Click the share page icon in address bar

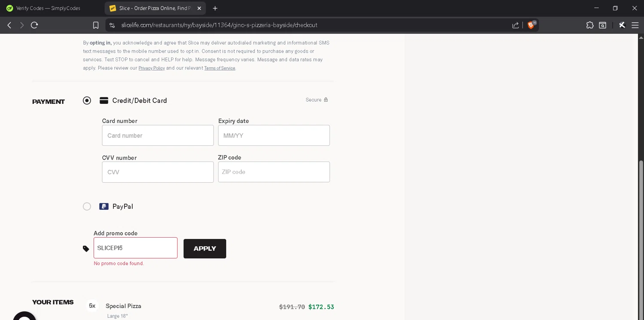click(x=515, y=25)
